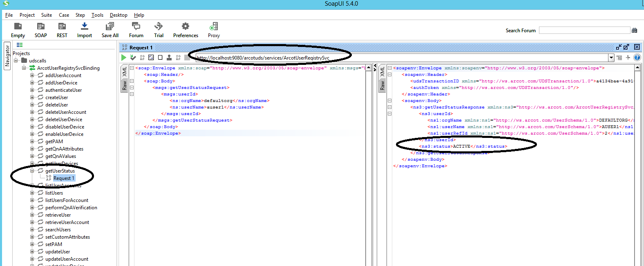Select Request 1 under getUserStatus

64,178
